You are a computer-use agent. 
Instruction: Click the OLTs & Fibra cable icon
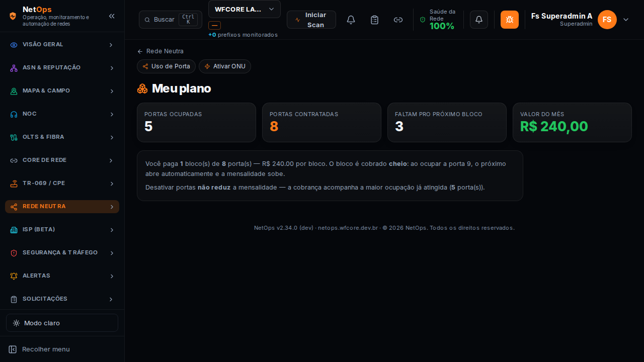(14, 137)
